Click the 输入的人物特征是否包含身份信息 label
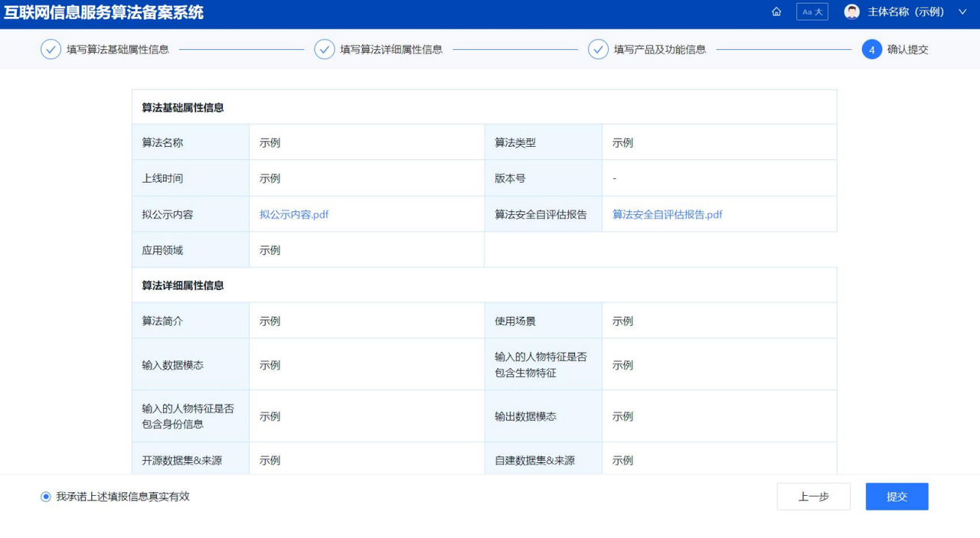 point(188,416)
